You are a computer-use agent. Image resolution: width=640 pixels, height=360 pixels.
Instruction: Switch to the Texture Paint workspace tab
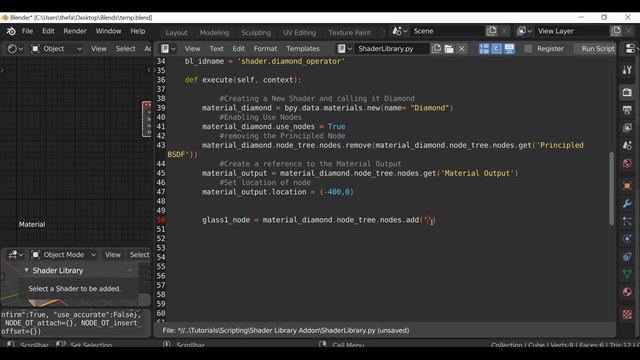(350, 32)
